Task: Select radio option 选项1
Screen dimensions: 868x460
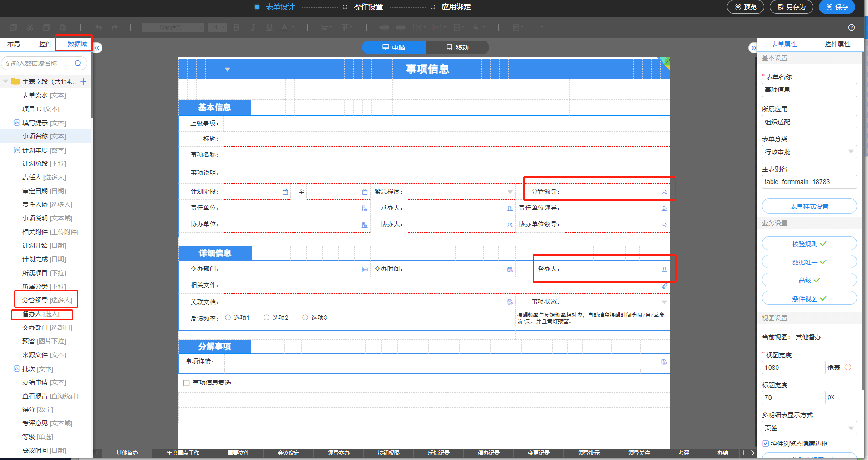Action: [228, 317]
